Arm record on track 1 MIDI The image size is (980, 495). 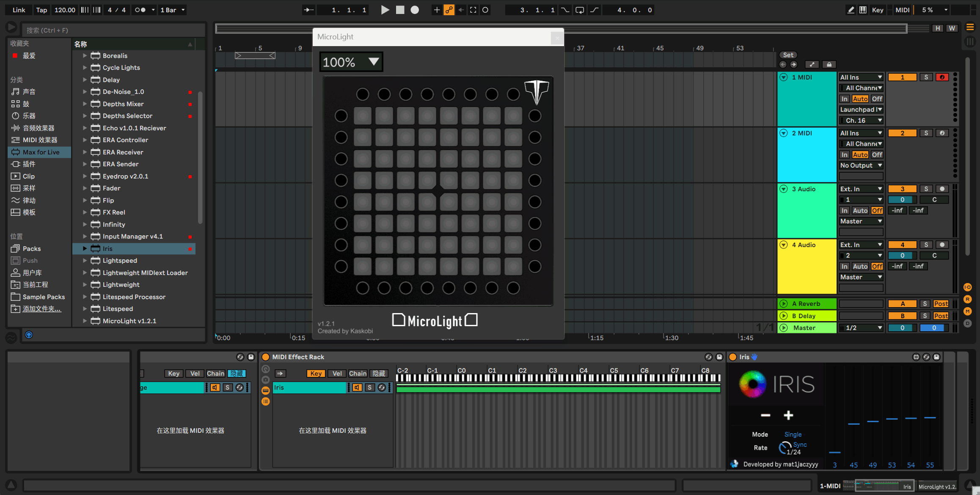coord(942,77)
